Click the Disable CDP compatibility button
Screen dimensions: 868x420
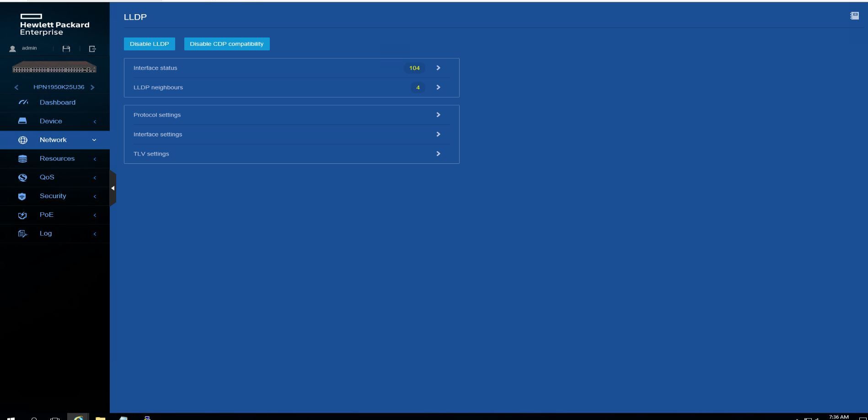tap(227, 44)
